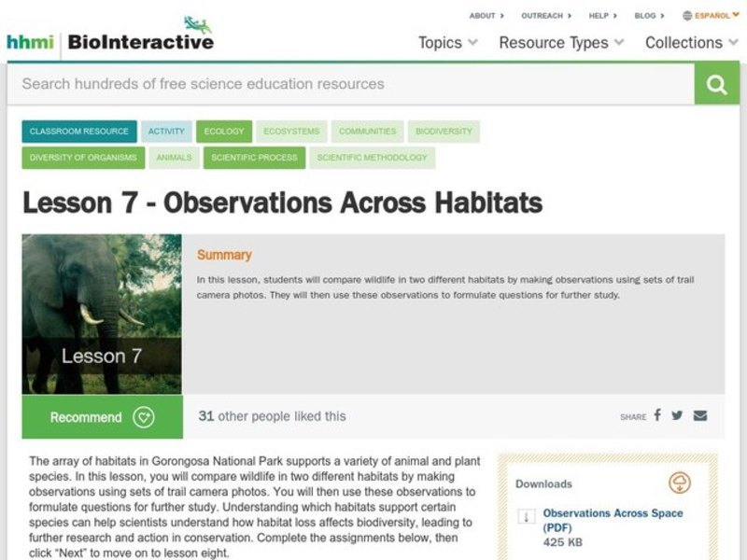Screen dimensions: 747x560
Task: Share the lesson via the Twitter icon
Action: point(677,416)
